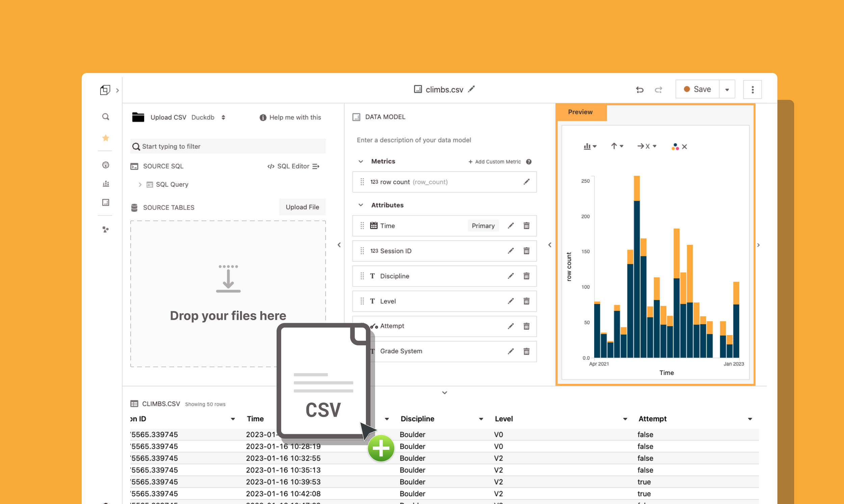This screenshot has width=844, height=504.
Task: Edit the Discipline attribute with pencil icon
Action: click(510, 276)
